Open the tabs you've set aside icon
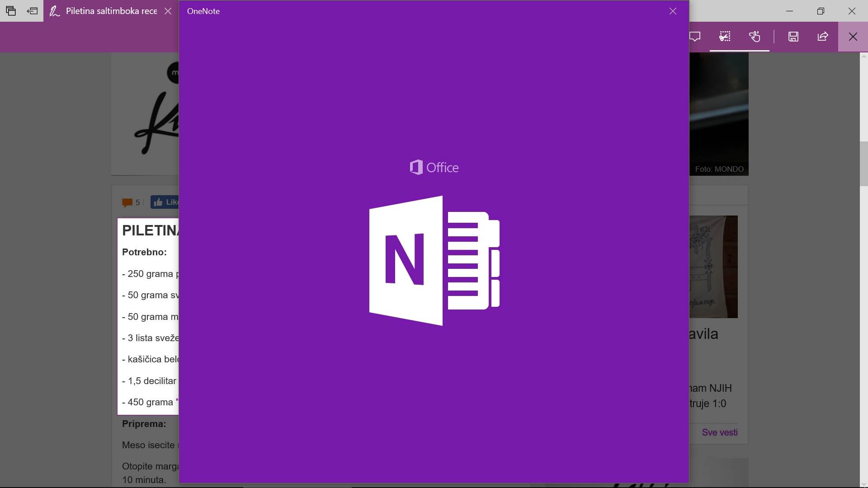 point(11,11)
